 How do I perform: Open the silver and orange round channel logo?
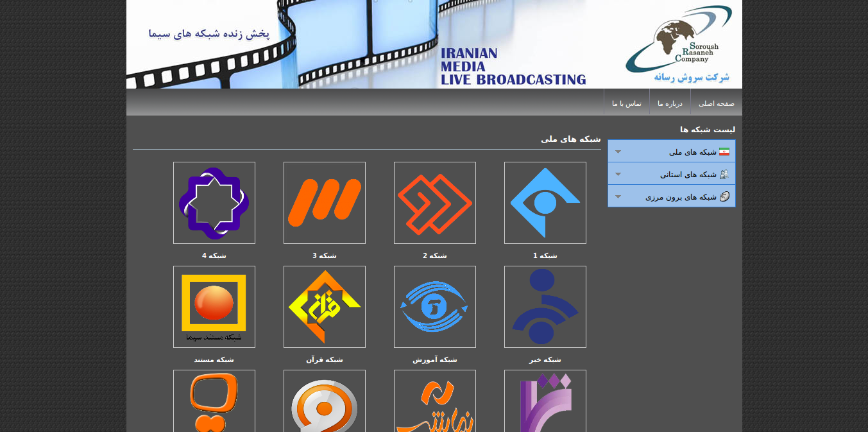click(325, 401)
